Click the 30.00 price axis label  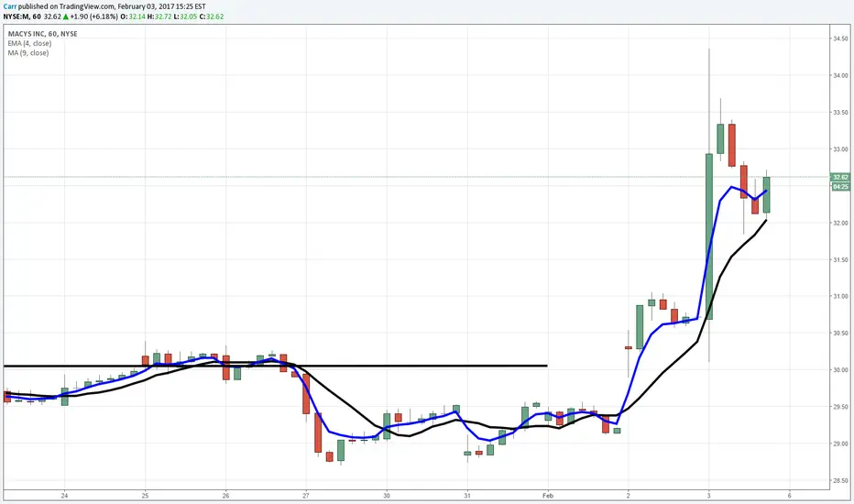point(840,370)
